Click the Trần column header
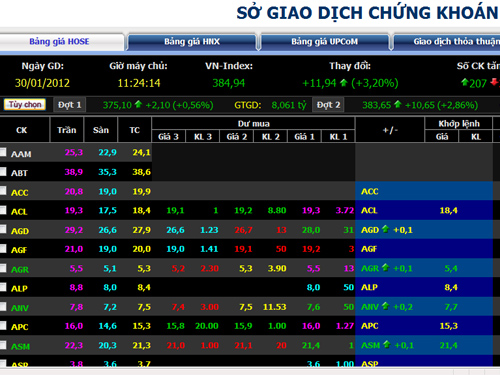Image resolution: width=500 pixels, height=375 pixels. pyautogui.click(x=67, y=130)
